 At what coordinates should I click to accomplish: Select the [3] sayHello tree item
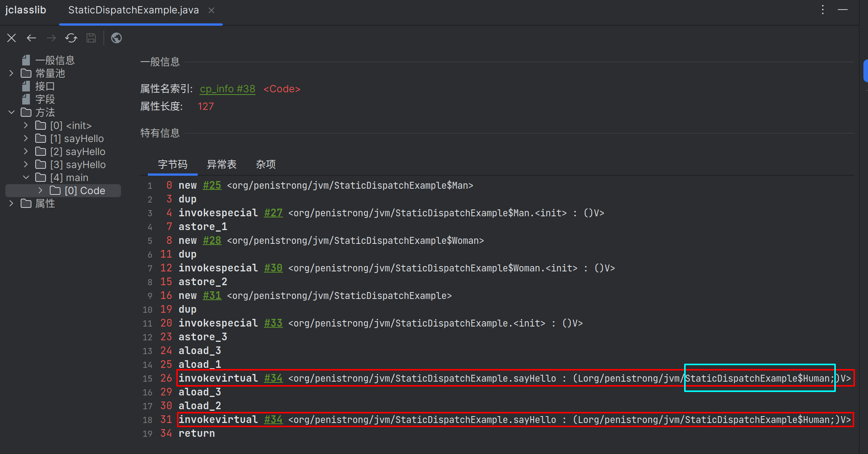(70, 165)
